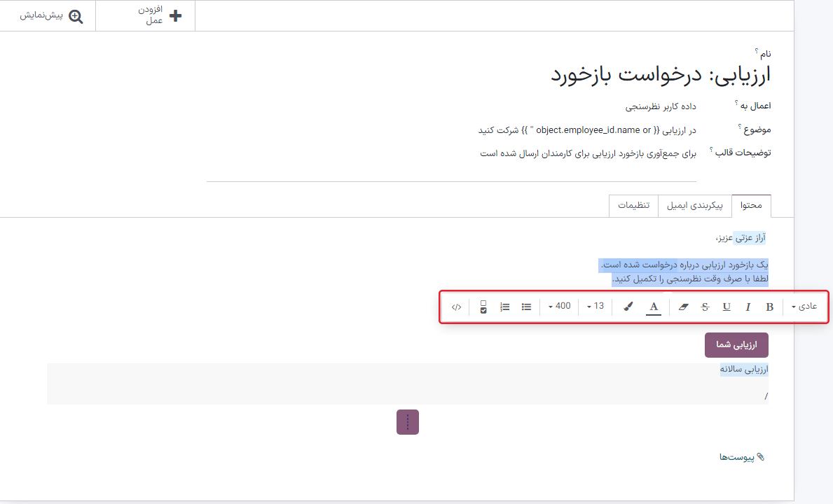Image resolution: width=833 pixels, height=504 pixels.
Task: Open پیوست‌ها attachments with the paperclip
Action: 743,456
